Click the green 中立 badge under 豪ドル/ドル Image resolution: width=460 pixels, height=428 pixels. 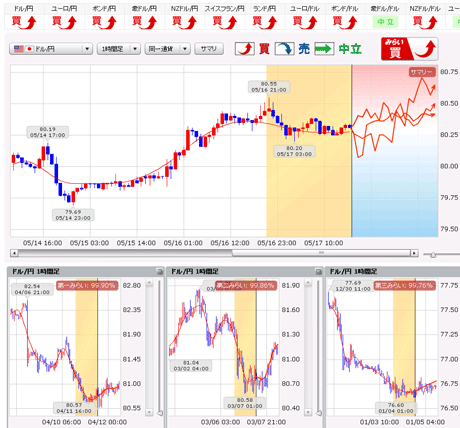(x=385, y=22)
